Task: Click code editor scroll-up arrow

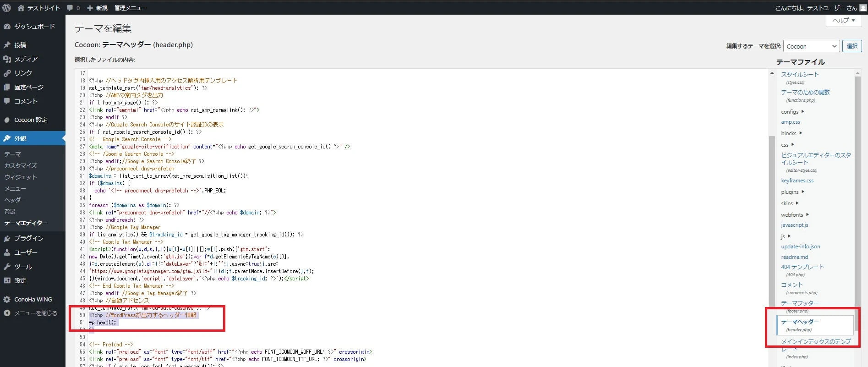Action: [x=772, y=73]
